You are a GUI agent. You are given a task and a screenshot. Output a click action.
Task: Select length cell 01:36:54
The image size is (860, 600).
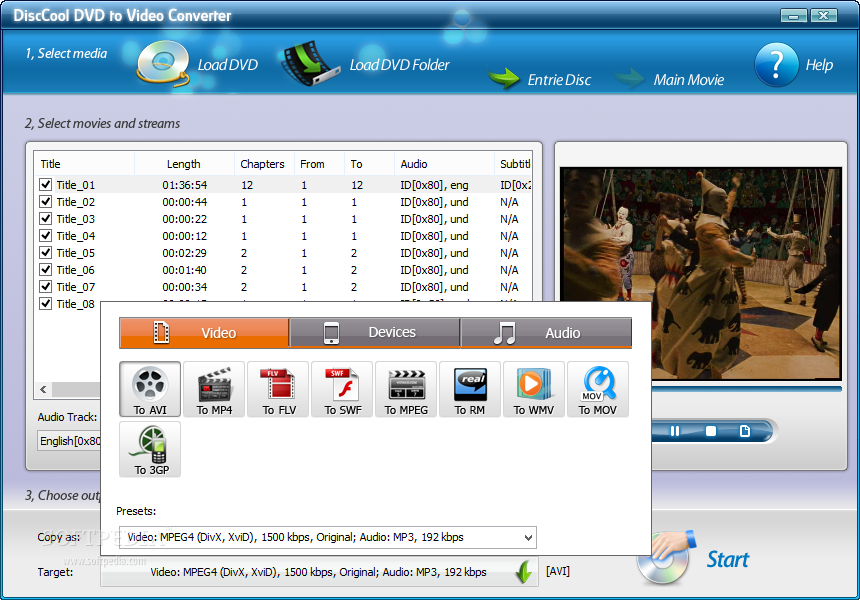[x=185, y=185]
